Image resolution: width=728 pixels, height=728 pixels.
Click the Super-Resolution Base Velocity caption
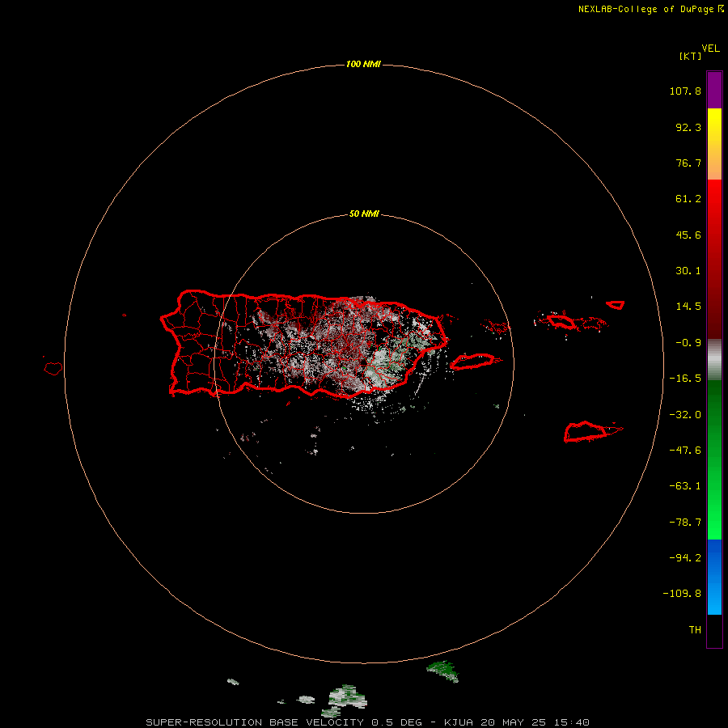[x=367, y=722]
